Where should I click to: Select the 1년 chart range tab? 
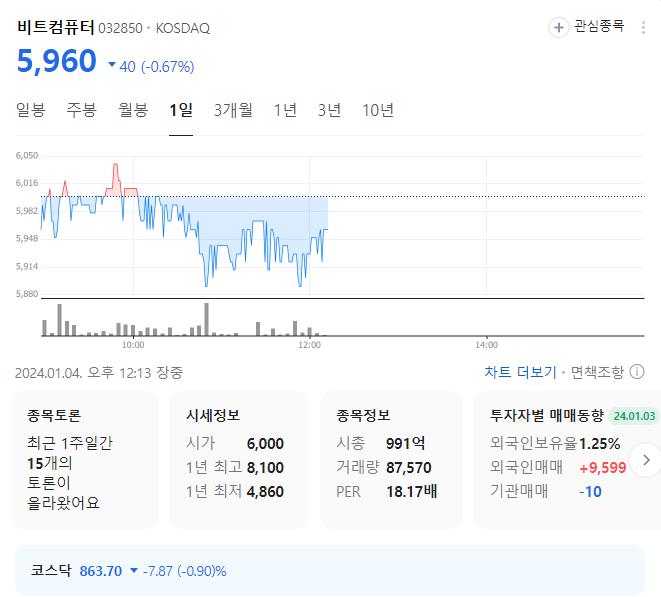(285, 110)
